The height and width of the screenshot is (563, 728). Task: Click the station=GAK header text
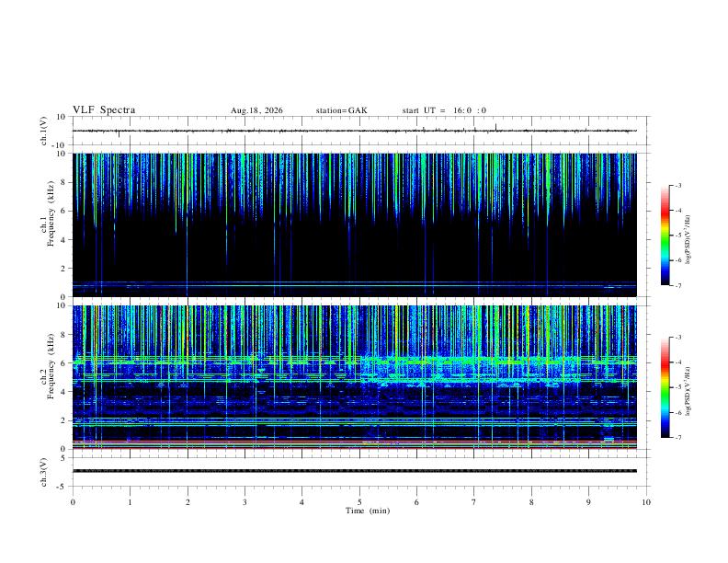pyautogui.click(x=341, y=110)
